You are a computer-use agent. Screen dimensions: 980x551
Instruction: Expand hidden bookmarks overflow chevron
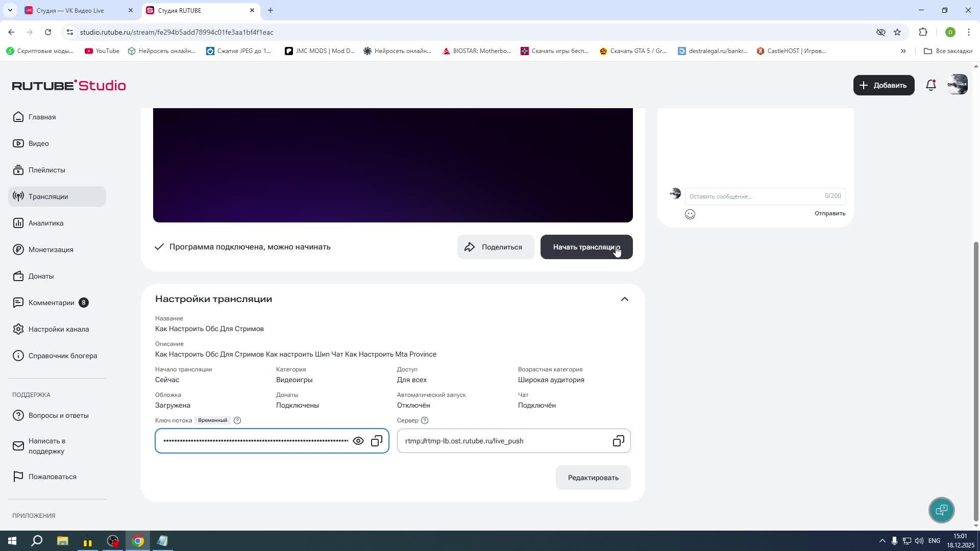click(903, 51)
